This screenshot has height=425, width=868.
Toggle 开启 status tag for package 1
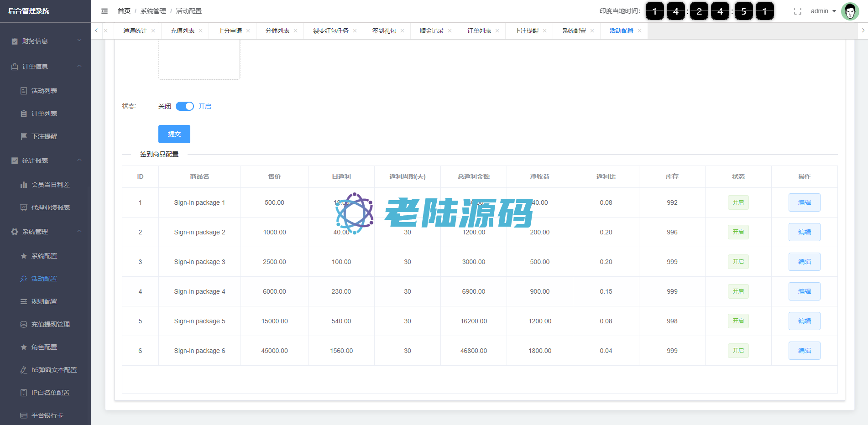[x=738, y=202]
